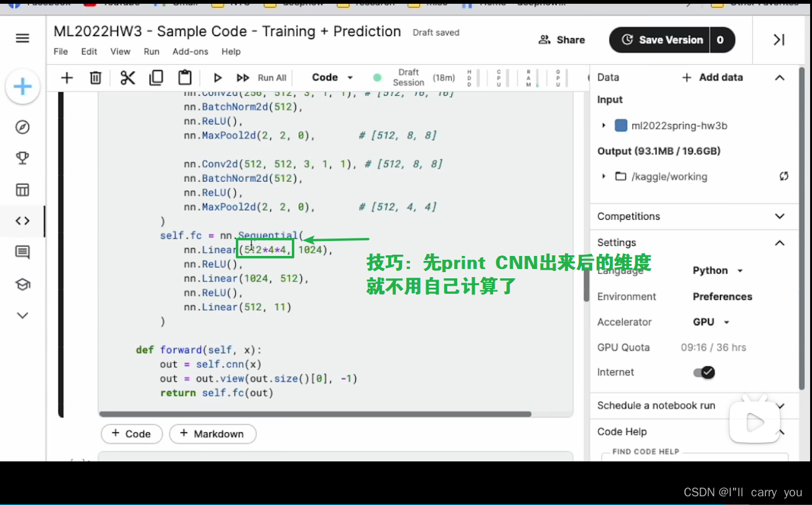The height and width of the screenshot is (505, 812).
Task: Open the Discussions comment icon in sidebar
Action: pyautogui.click(x=22, y=252)
